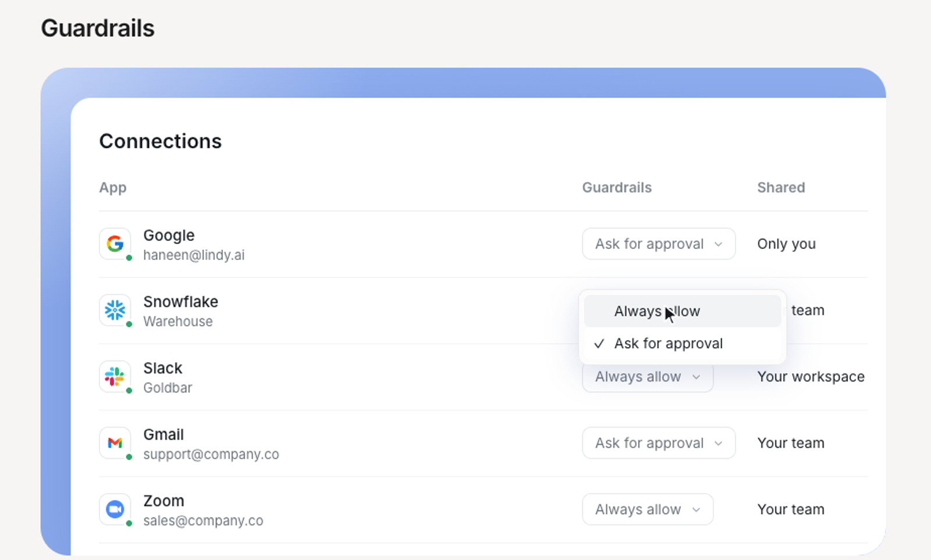
Task: Click the Snowflake app icon
Action: coord(115,310)
